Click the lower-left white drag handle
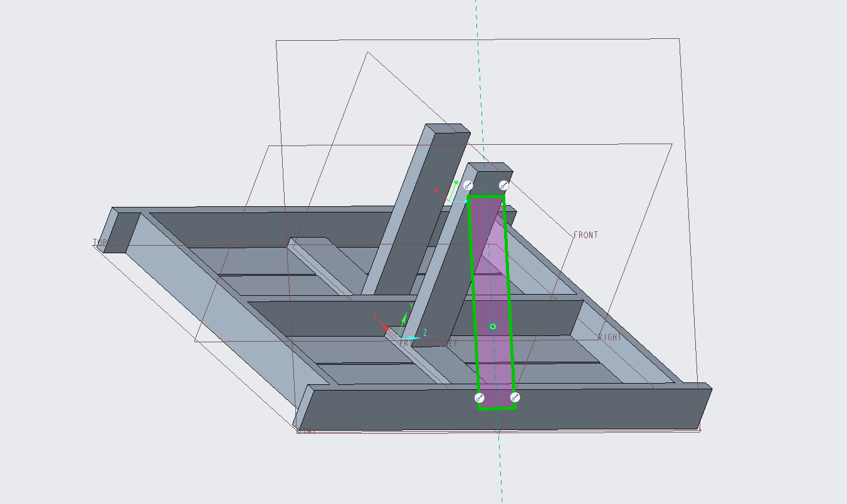Image resolution: width=847 pixels, height=504 pixels. (x=480, y=397)
